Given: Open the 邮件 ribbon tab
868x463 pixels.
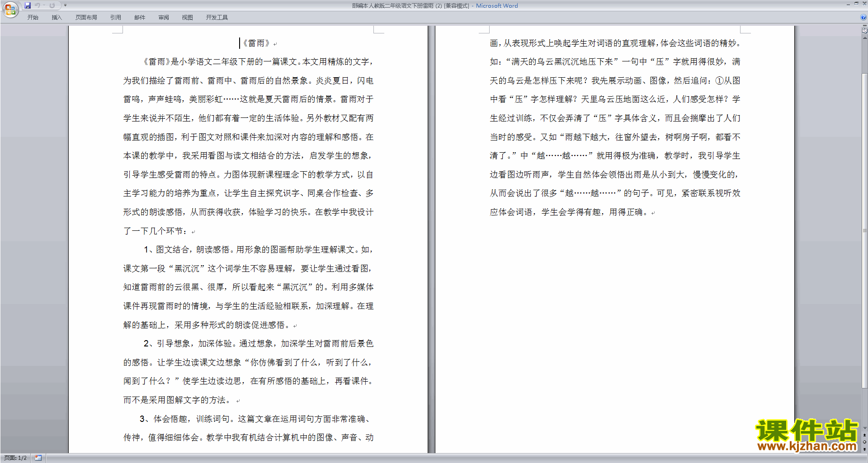Looking at the screenshot, I should 140,18.
